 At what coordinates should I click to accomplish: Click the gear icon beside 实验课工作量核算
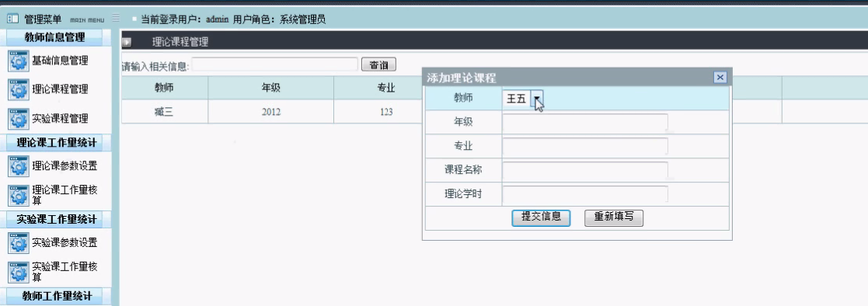point(19,272)
